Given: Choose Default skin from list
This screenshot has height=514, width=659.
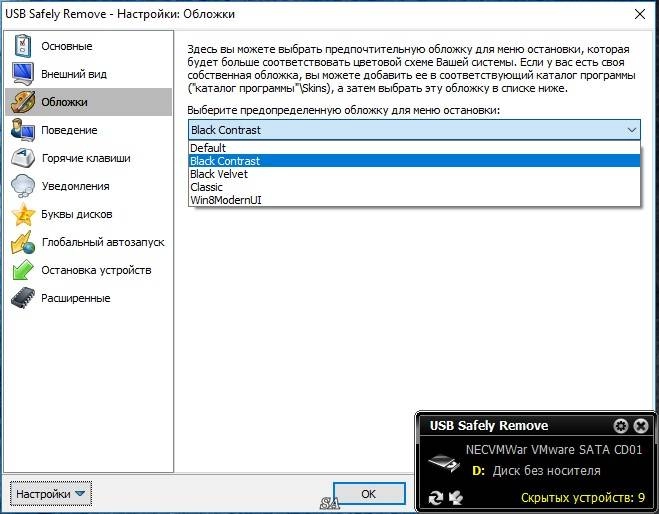Looking at the screenshot, I should click(x=414, y=148).
